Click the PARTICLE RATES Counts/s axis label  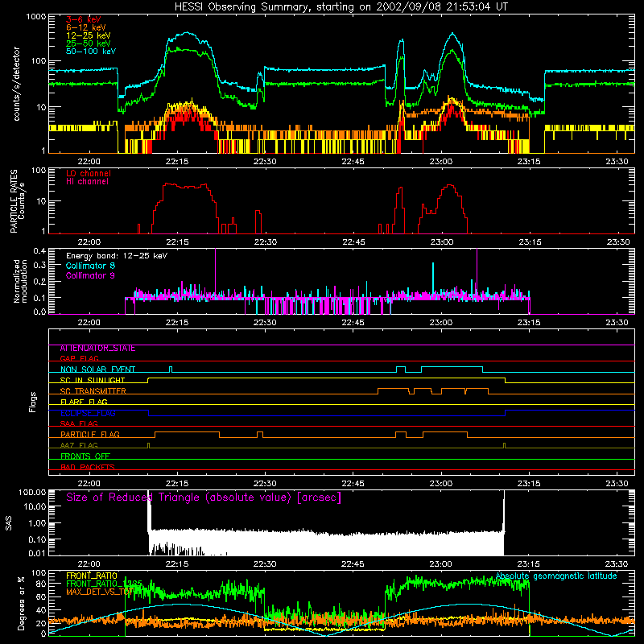pyautogui.click(x=17, y=201)
